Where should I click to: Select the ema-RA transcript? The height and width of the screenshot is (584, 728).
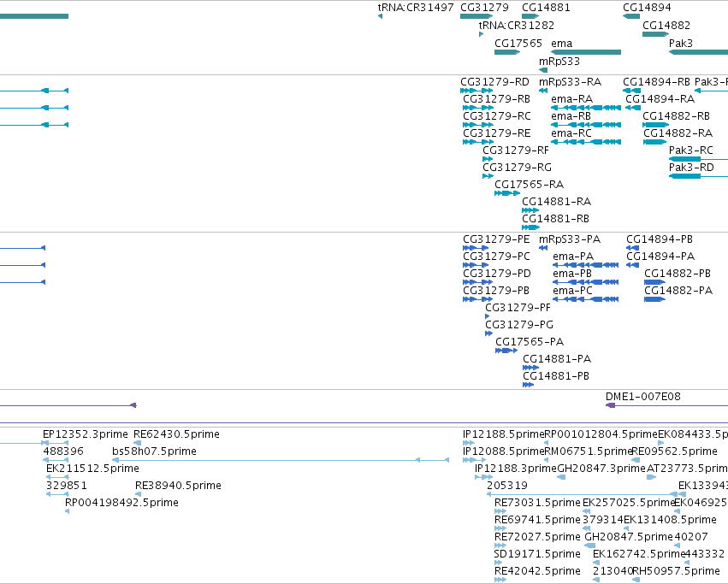point(571,99)
